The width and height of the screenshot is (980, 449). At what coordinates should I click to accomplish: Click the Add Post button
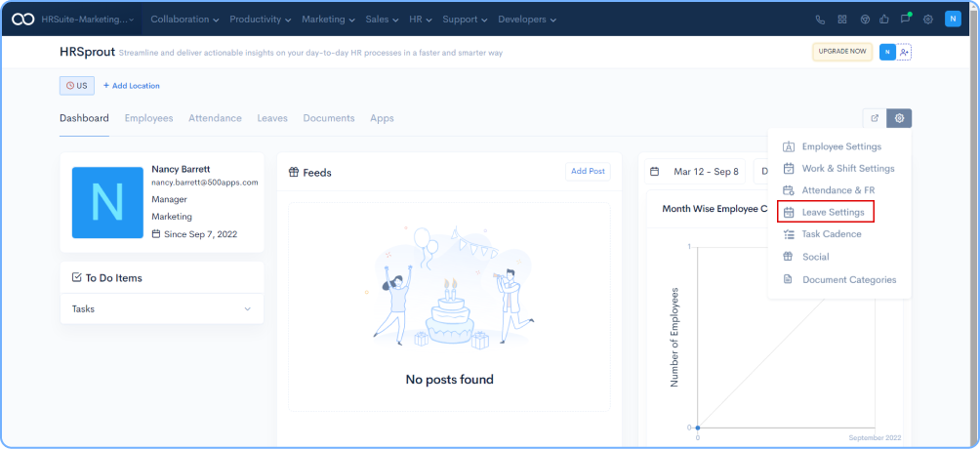point(588,172)
